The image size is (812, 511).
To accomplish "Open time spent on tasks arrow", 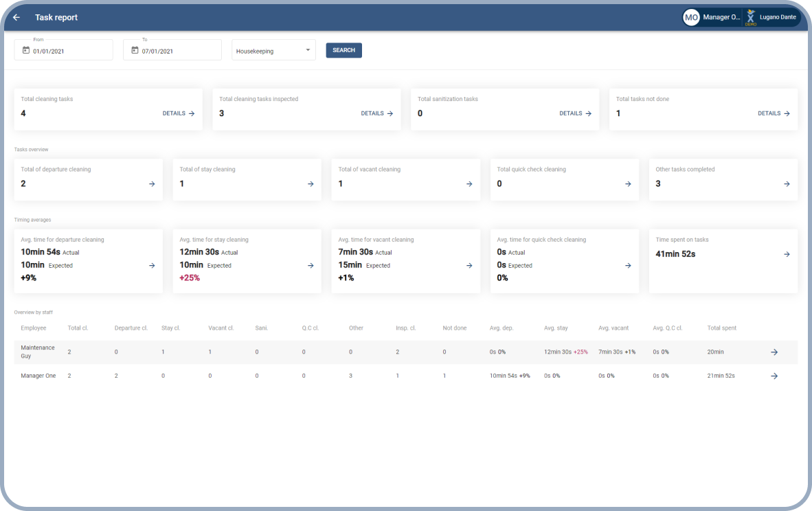I will pyautogui.click(x=787, y=254).
